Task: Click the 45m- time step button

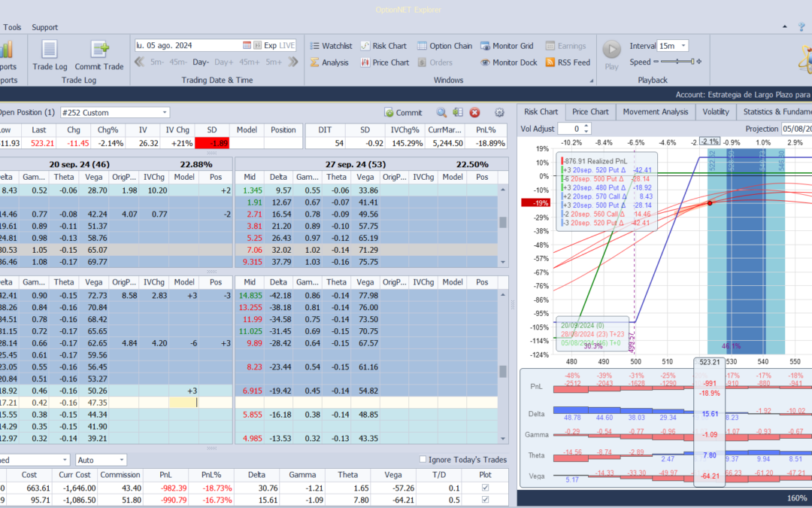Action: (178, 62)
